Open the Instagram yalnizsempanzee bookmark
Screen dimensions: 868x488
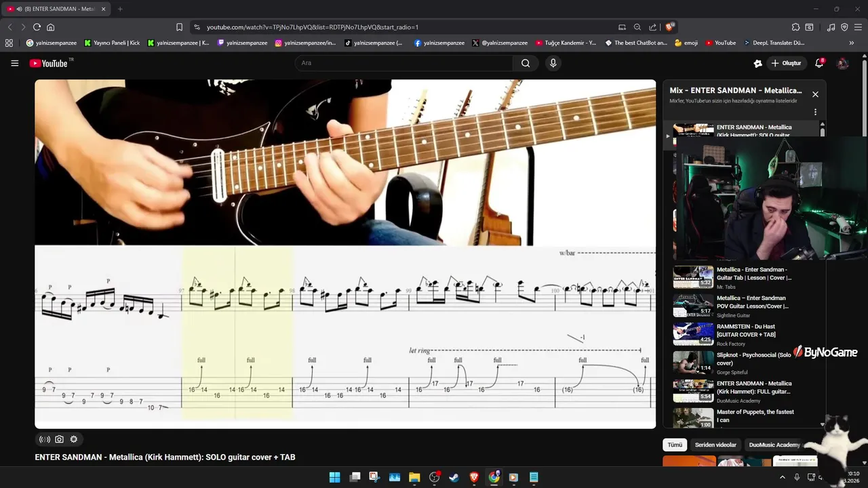click(305, 43)
